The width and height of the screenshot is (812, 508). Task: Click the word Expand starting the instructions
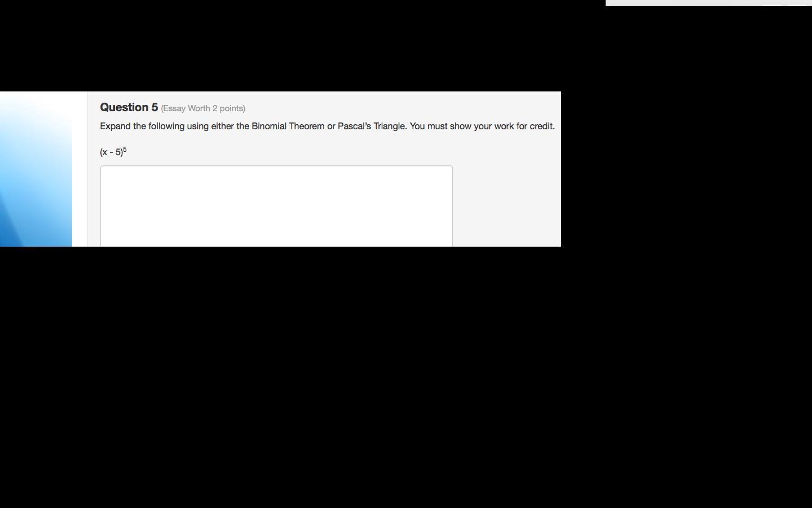(x=115, y=126)
